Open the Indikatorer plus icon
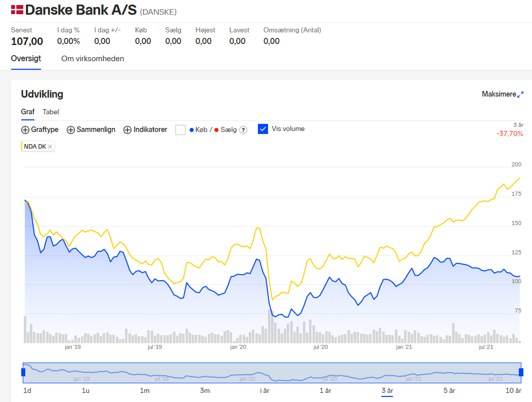This screenshot has width=532, height=402. click(x=127, y=130)
